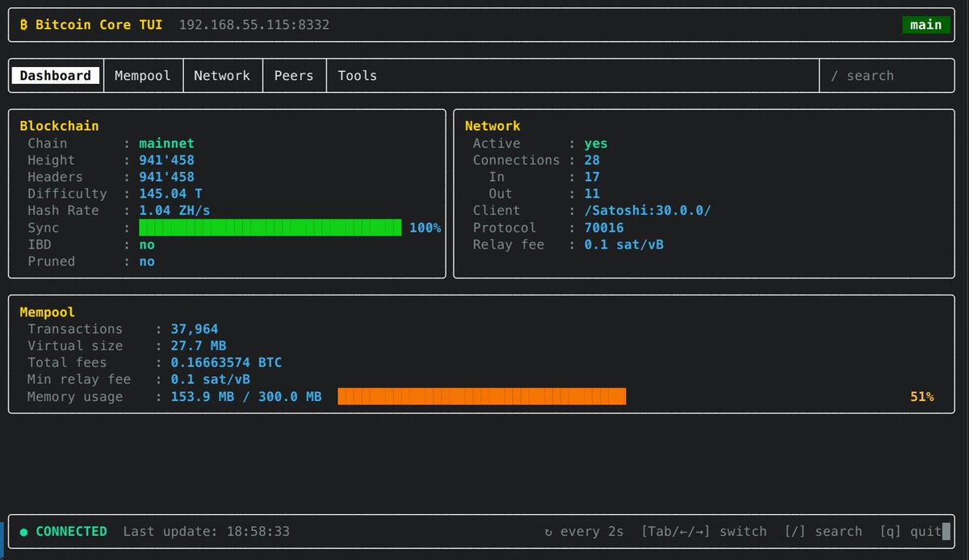Click the refresh interval icon

[x=549, y=532]
